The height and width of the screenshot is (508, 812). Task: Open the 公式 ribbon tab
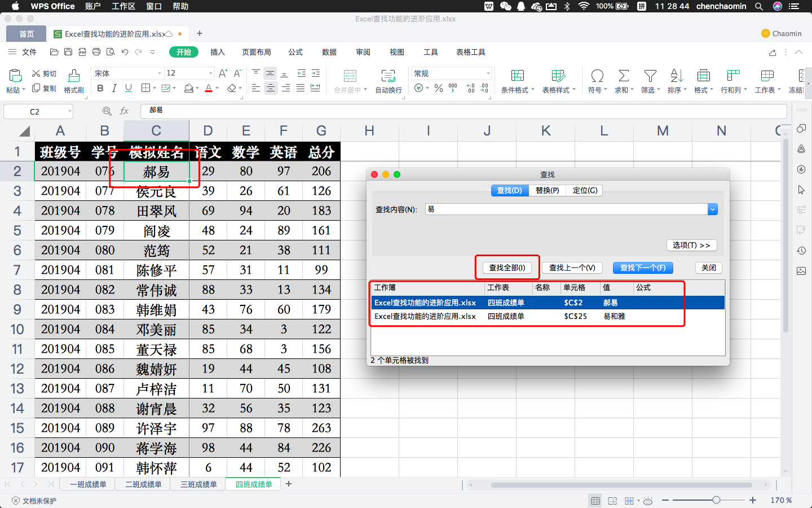[295, 52]
